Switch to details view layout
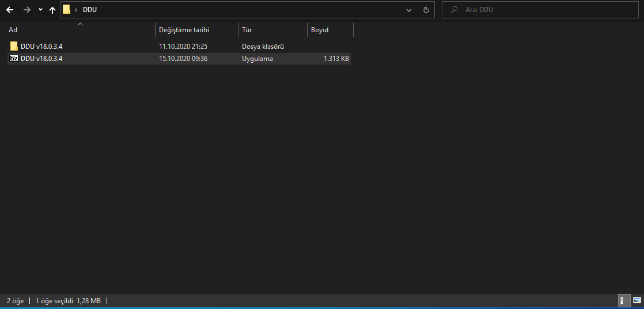 click(624, 301)
